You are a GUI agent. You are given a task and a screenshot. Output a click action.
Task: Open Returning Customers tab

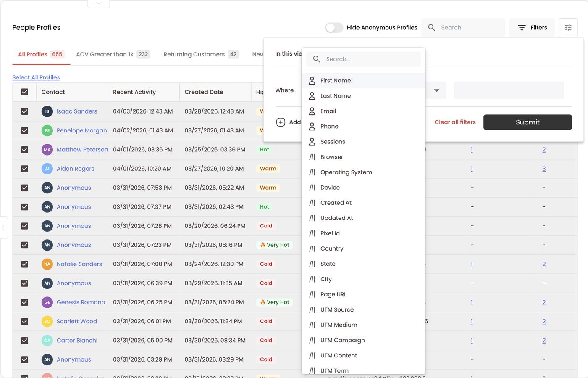coord(201,54)
